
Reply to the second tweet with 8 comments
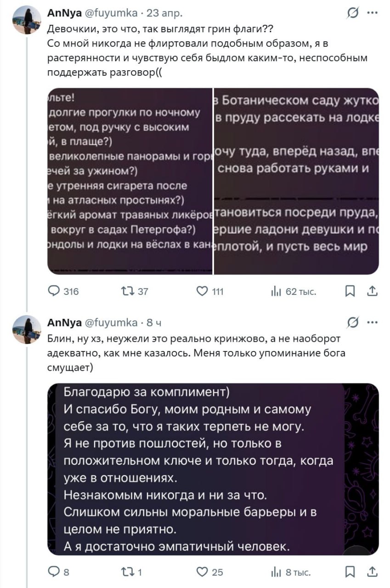coord(54,572)
